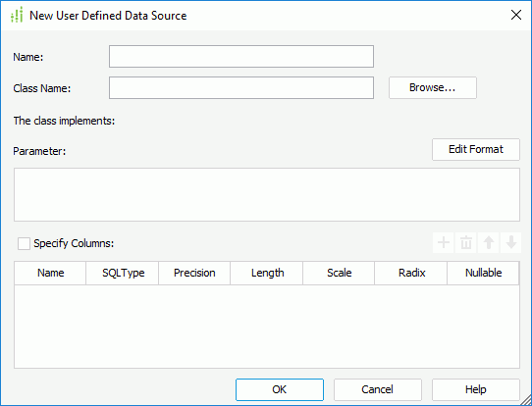
Task: Click the delete column trash icon
Action: click(x=466, y=242)
